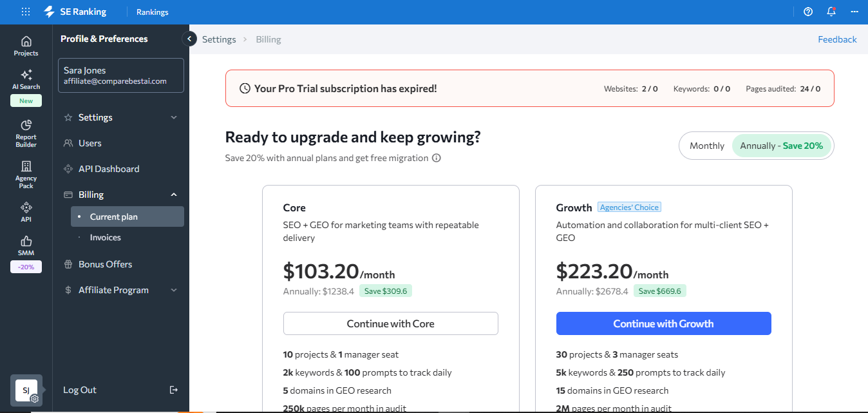
Task: Open Report Builder in left rail
Action: (26, 133)
